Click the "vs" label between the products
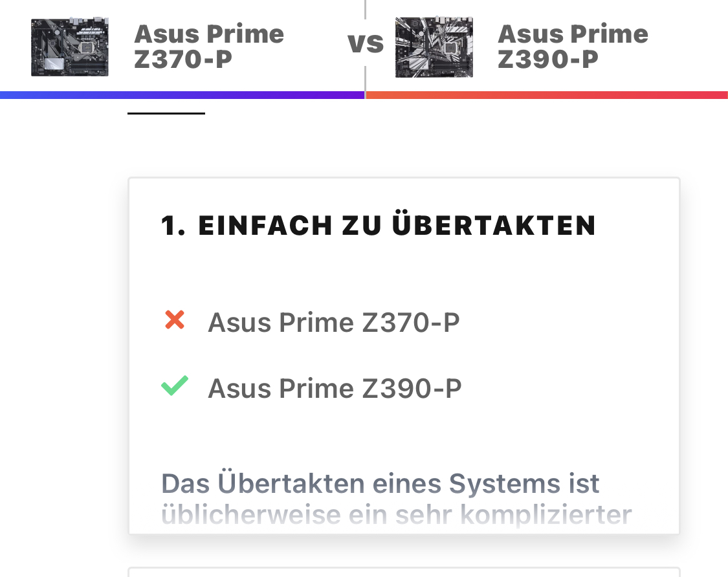The width and height of the screenshot is (728, 577). click(x=366, y=43)
